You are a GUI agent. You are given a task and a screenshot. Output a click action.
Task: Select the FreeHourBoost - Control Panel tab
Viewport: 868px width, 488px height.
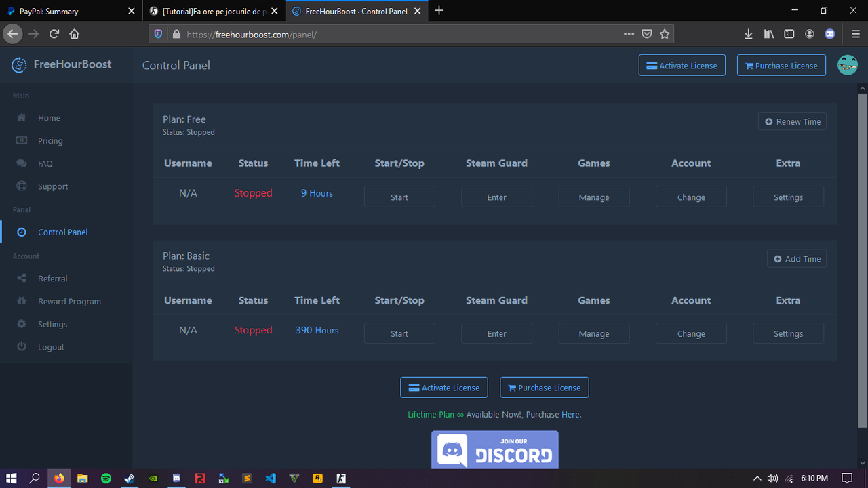pos(357,11)
